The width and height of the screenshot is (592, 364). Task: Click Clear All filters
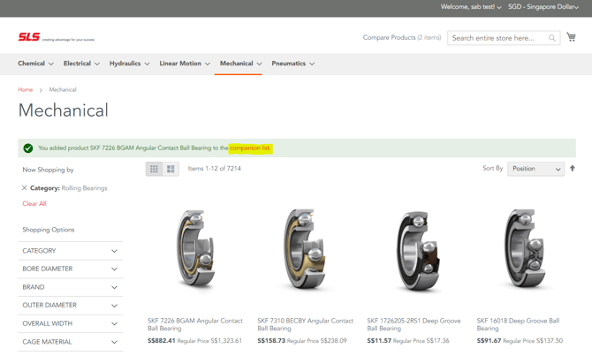[x=34, y=203]
